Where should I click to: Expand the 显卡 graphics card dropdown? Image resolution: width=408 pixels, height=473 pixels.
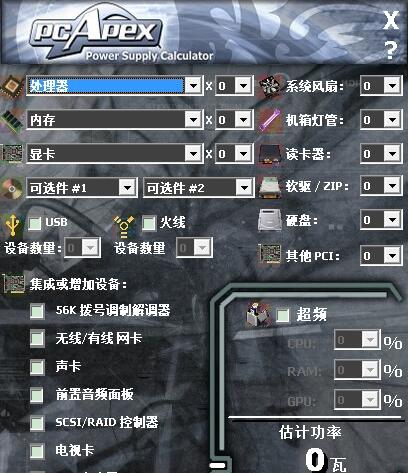[x=114, y=154]
